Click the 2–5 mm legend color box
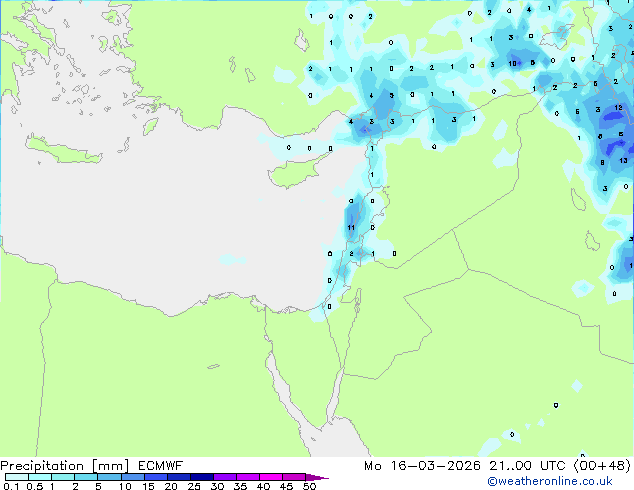634x490 pixels. click(86, 477)
